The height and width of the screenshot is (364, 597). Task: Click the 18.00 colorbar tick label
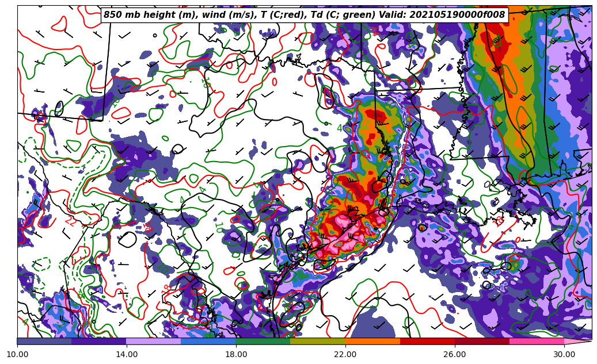[x=236, y=354]
